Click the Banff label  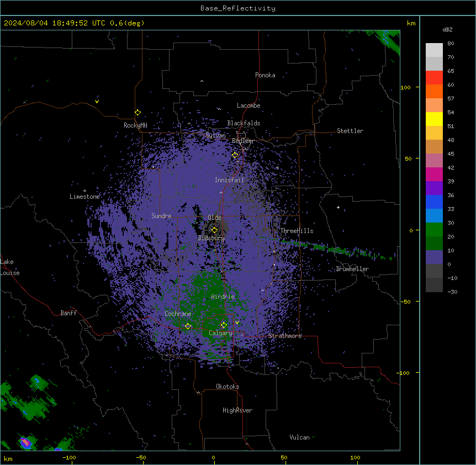(68, 313)
